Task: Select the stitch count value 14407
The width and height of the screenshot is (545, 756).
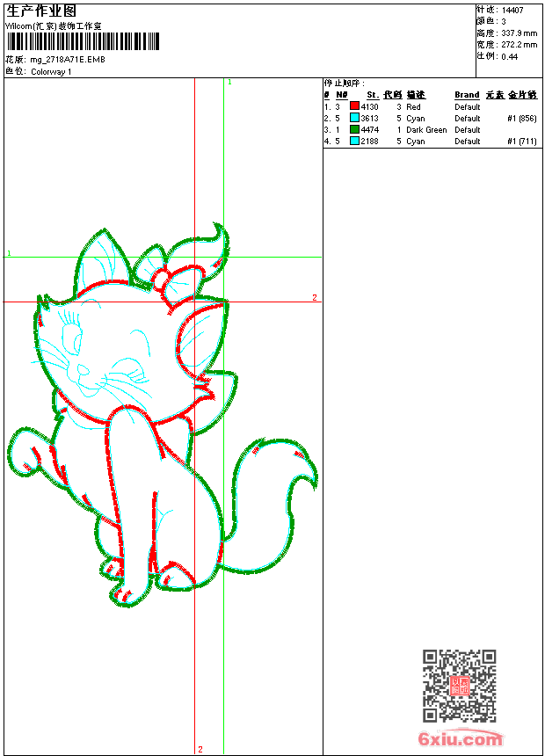Action: tap(512, 11)
